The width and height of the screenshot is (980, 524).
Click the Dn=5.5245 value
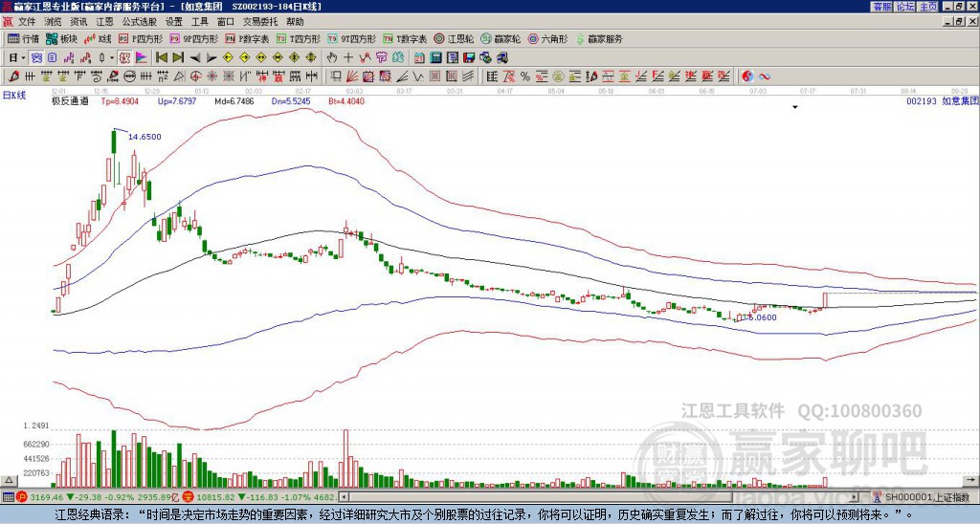[291, 100]
